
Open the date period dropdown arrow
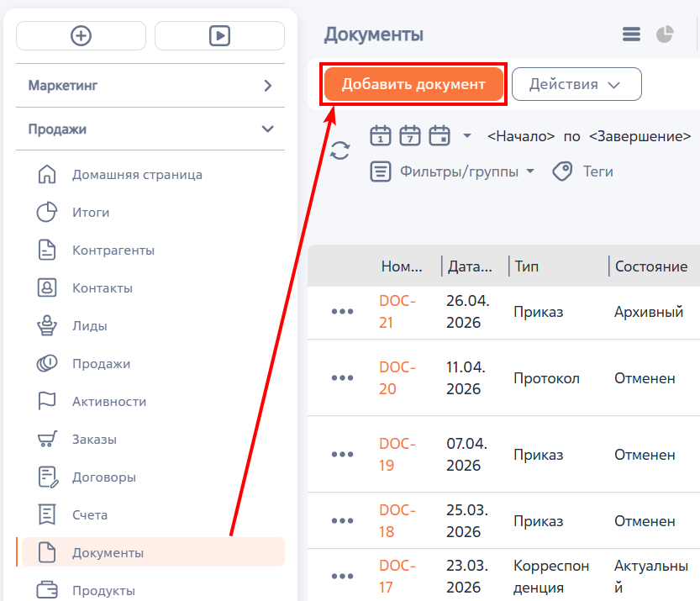(x=467, y=135)
